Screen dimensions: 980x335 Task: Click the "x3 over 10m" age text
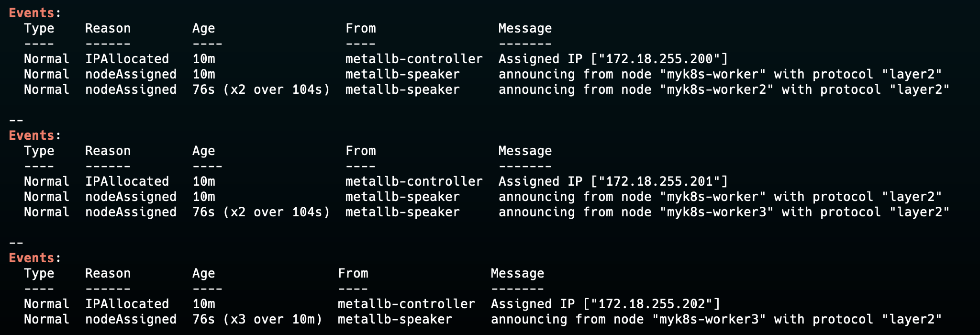tap(273, 319)
